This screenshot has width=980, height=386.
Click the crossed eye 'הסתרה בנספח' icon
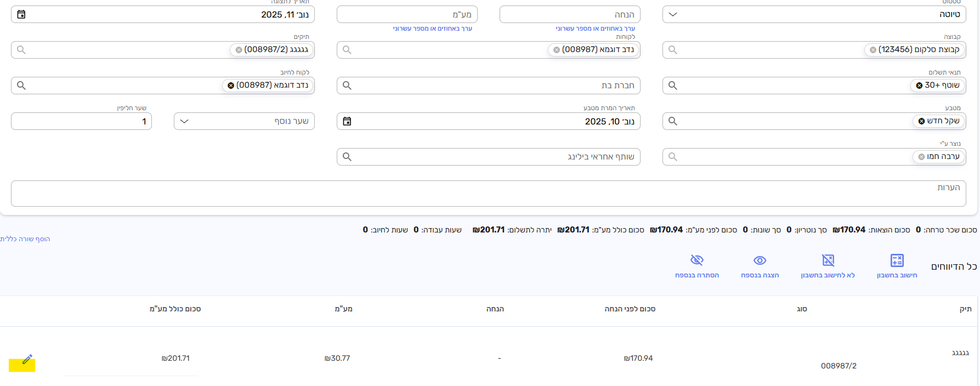(x=696, y=260)
